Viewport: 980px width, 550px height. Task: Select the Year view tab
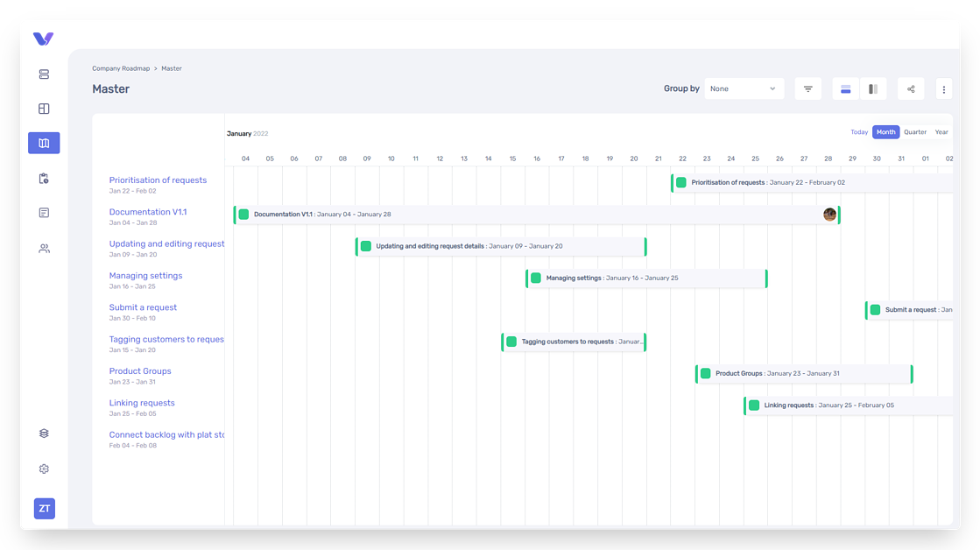pyautogui.click(x=941, y=132)
